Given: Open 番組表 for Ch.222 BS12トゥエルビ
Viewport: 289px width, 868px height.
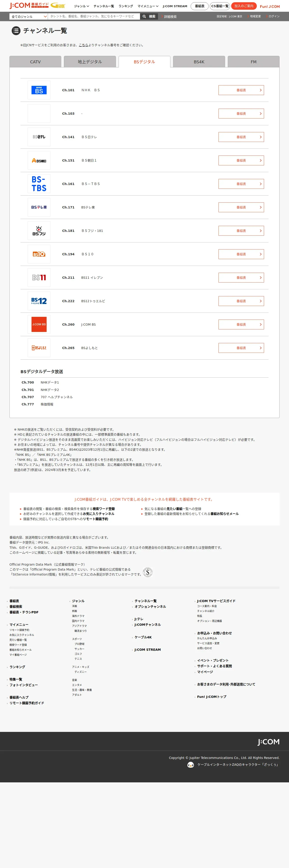Looking at the screenshot, I should (241, 301).
